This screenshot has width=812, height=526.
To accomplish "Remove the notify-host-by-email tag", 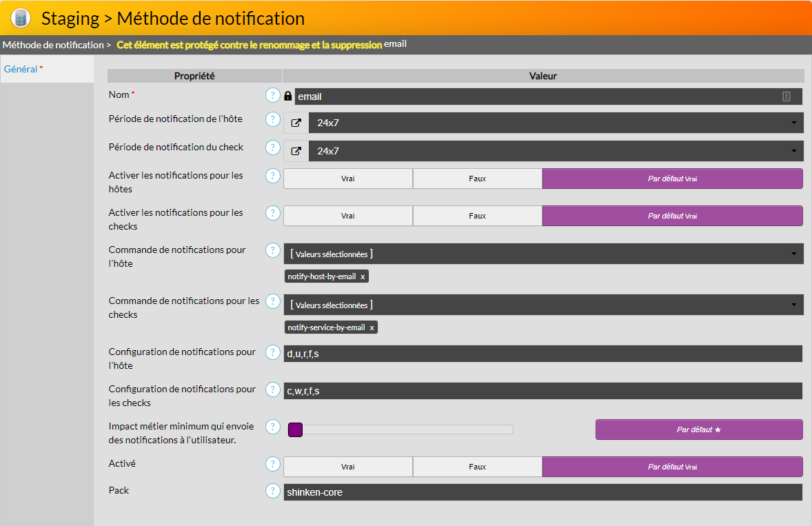I will point(363,276).
